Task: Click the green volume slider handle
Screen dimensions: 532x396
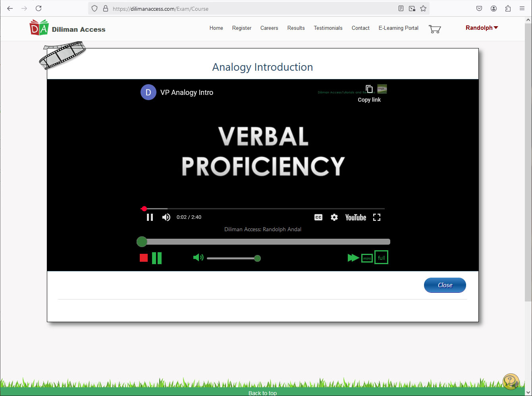Action: 257,259
